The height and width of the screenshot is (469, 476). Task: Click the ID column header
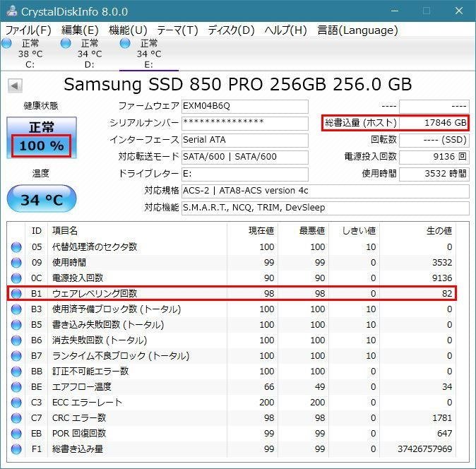coord(37,231)
